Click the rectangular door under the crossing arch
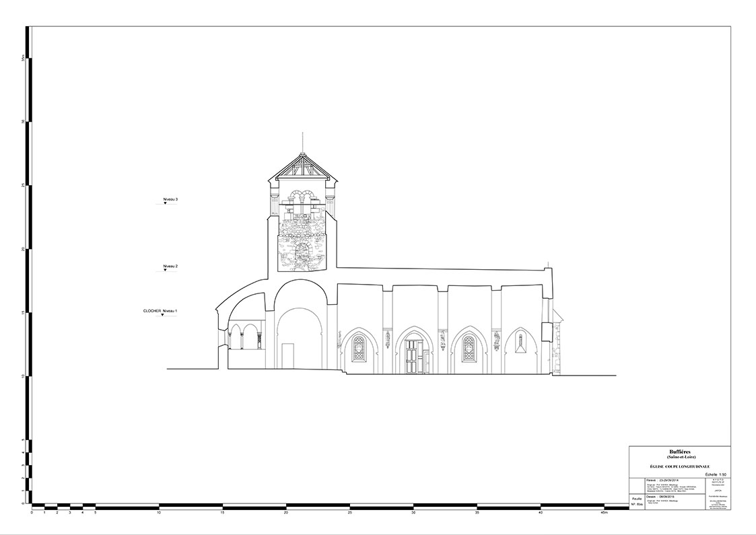This screenshot has width=756, height=535. [287, 356]
